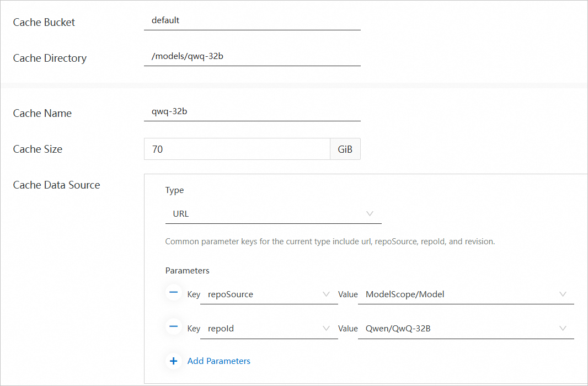This screenshot has width=588, height=386.
Task: Click the chevron beside Qwen/QwQ-32B value
Action: click(563, 329)
